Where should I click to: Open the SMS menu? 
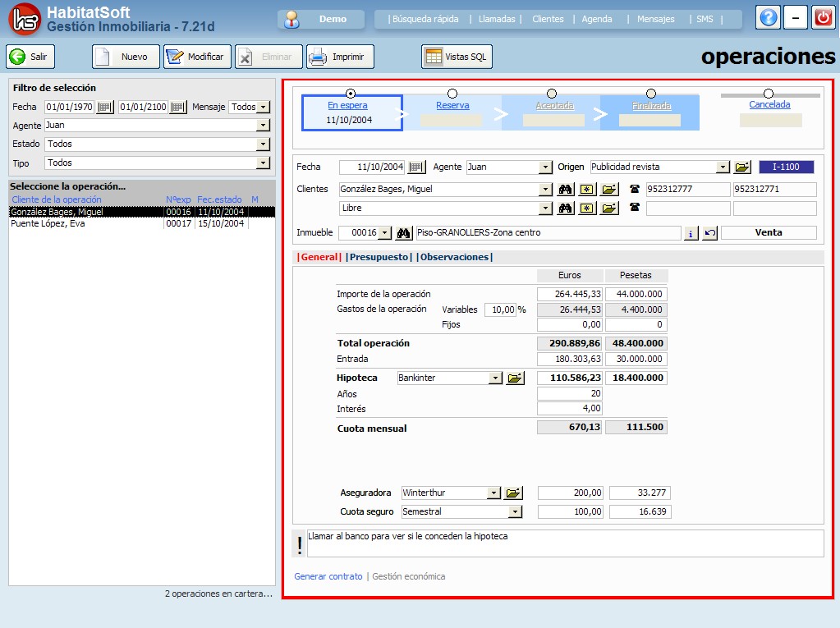click(x=705, y=19)
